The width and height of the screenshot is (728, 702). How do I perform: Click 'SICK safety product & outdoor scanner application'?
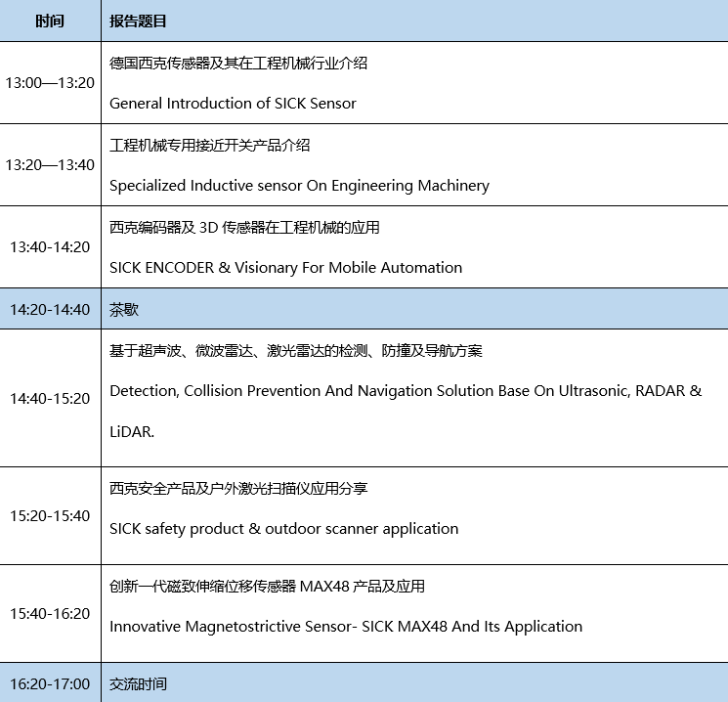(283, 528)
